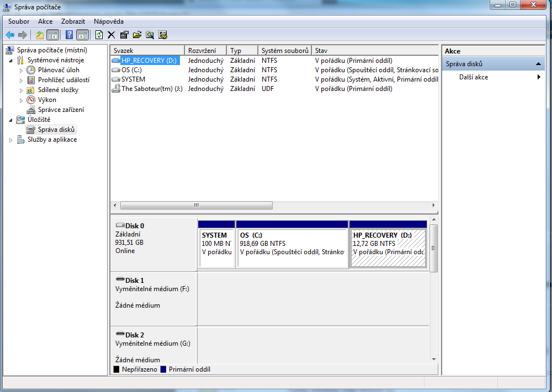Viewport: 552px width, 392px height.
Task: Expand the Výkon tree node
Action: pyautogui.click(x=21, y=100)
